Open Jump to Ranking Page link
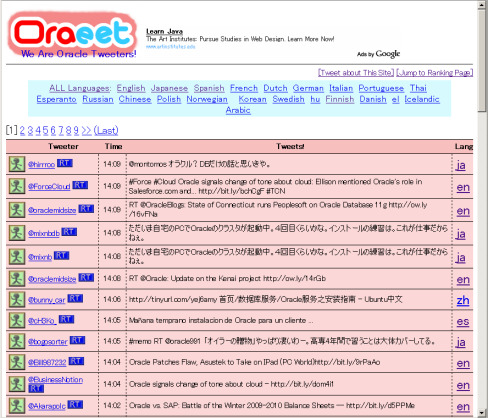Viewport: 488px width, 418px height. 434,73
